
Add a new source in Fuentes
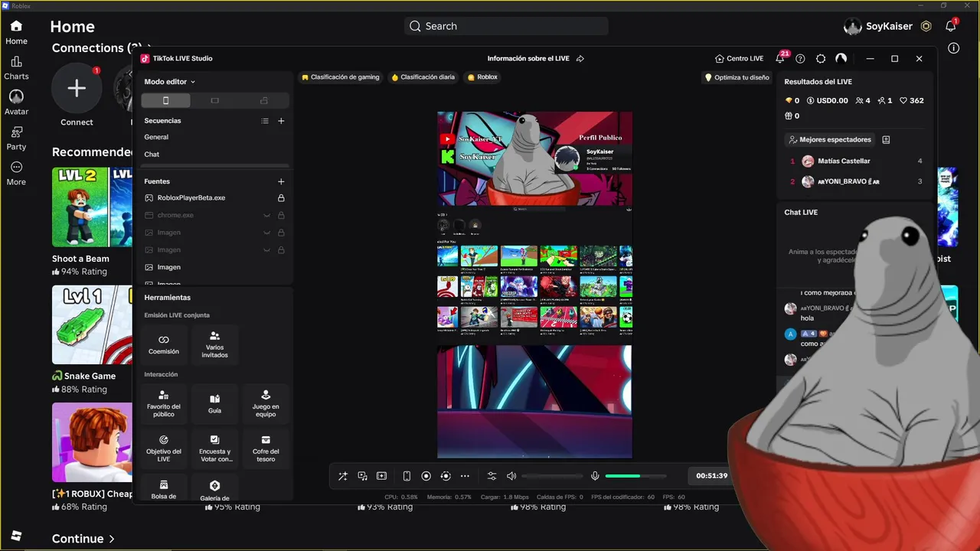281,181
